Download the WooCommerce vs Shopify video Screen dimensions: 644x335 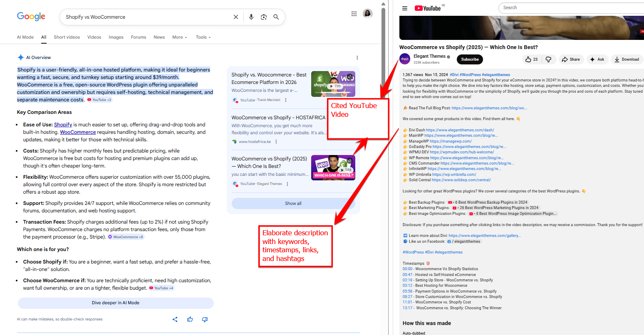627,59
